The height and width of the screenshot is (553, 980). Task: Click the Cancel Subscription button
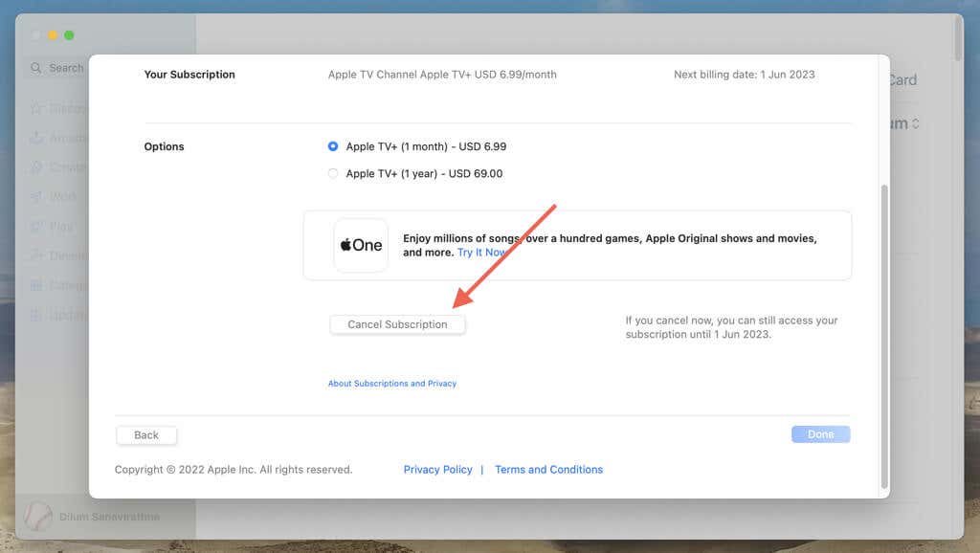point(397,324)
